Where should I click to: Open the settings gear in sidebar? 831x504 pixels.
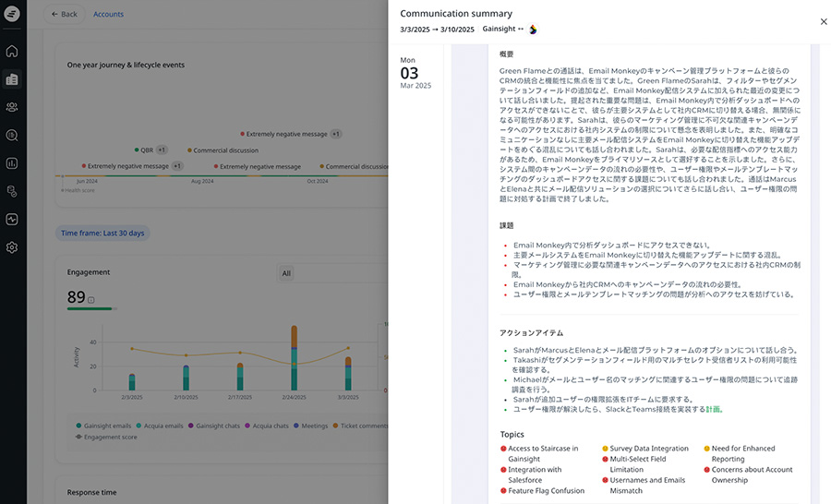[12, 247]
